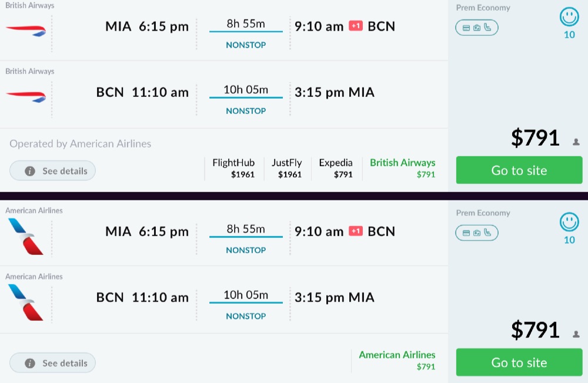Choose the Expedia $791 offer
This screenshot has height=383, width=588.
[336, 168]
